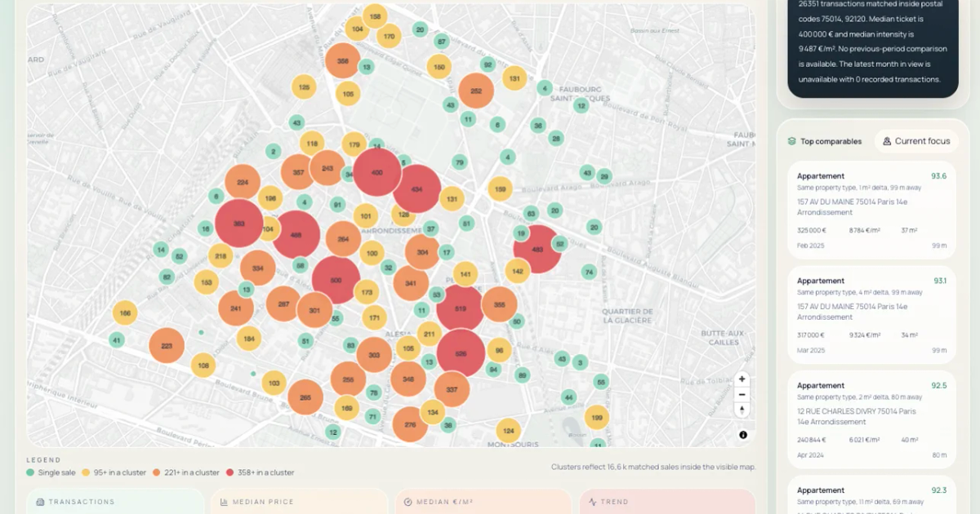Viewport: 980px width, 514px height.
Task: Select the red cluster marker 468
Action: point(296,234)
